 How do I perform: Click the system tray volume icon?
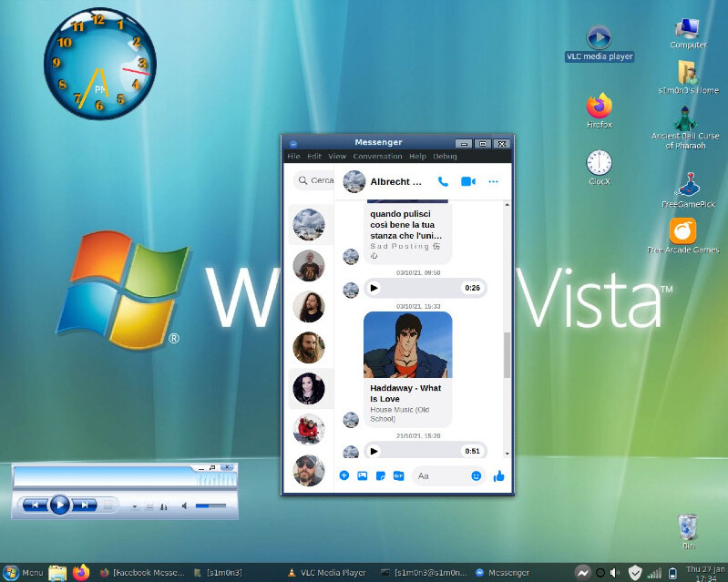click(x=615, y=573)
